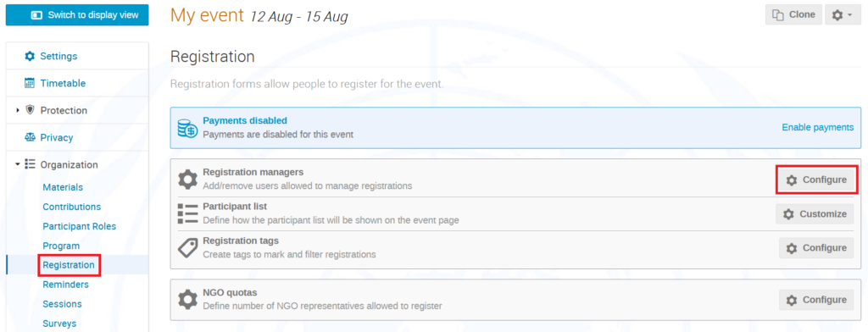This screenshot has height=332, width=868.
Task: Click the Registration managers gear icon
Action: point(187,180)
